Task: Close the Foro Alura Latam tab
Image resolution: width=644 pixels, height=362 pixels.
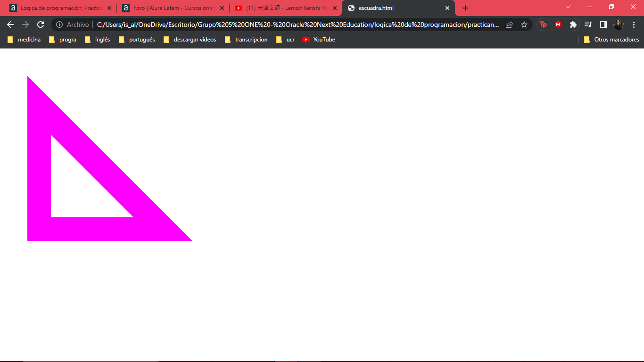Action: tap(222, 8)
